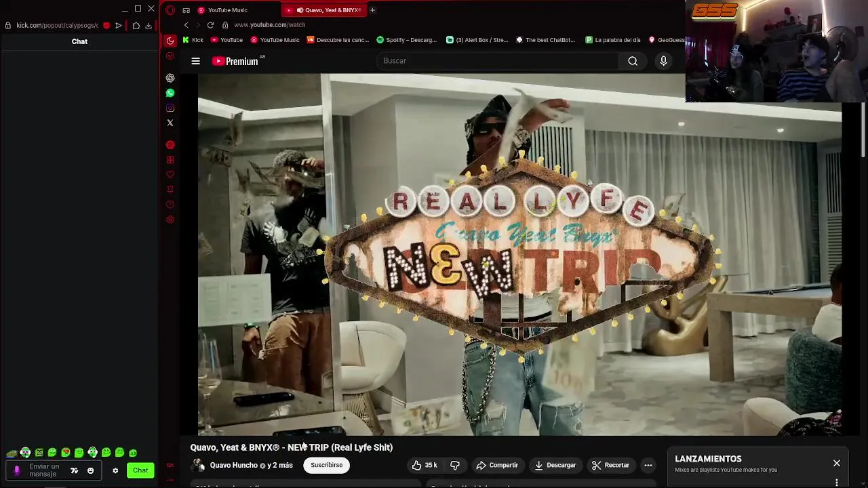Image resolution: width=868 pixels, height=488 pixels.
Task: Click the downloads icon in Kick window
Action: point(149,26)
